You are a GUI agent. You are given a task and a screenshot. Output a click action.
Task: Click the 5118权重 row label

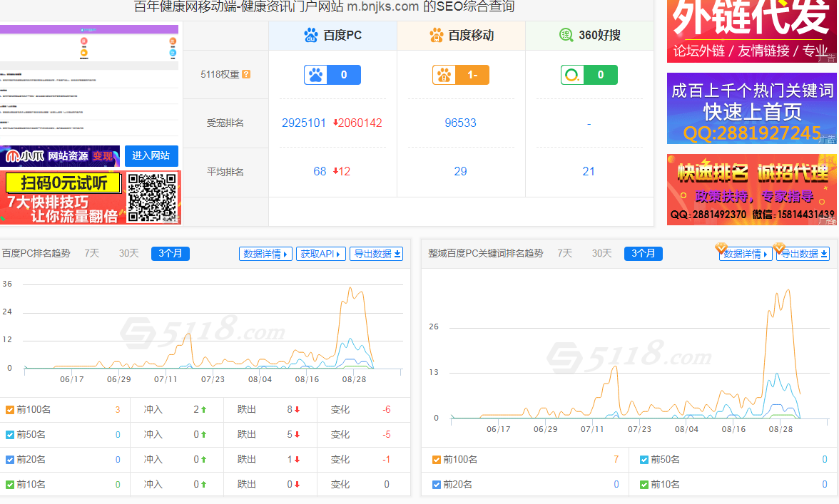(x=220, y=75)
